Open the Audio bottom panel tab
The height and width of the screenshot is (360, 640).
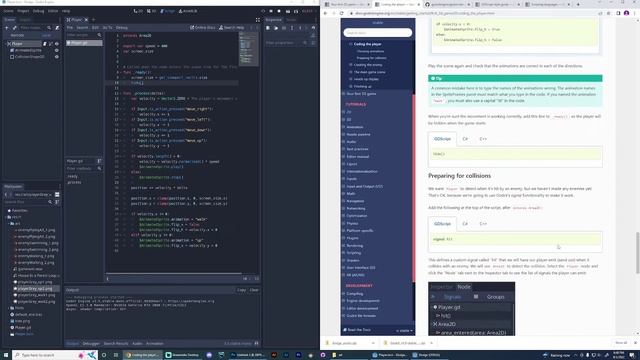point(137,344)
